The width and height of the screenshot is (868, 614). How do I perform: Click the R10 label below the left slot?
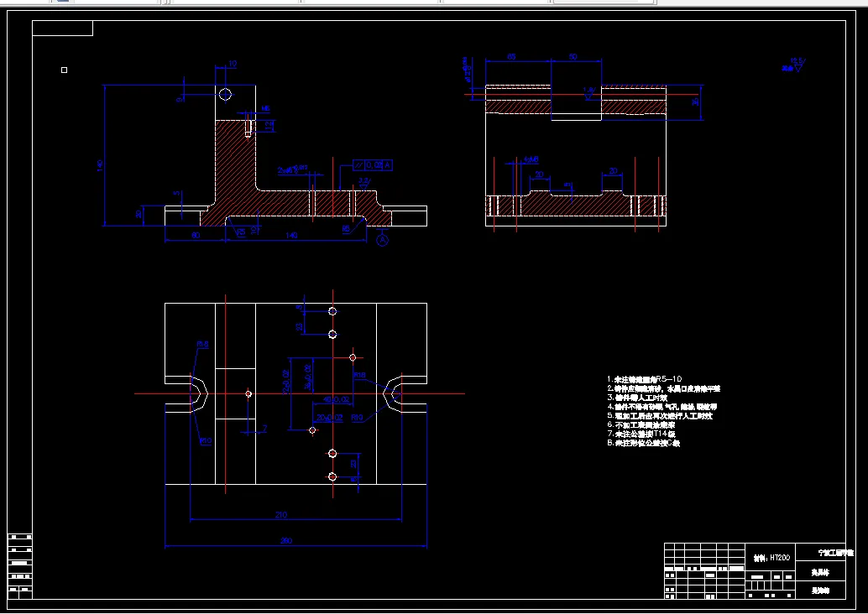click(206, 441)
